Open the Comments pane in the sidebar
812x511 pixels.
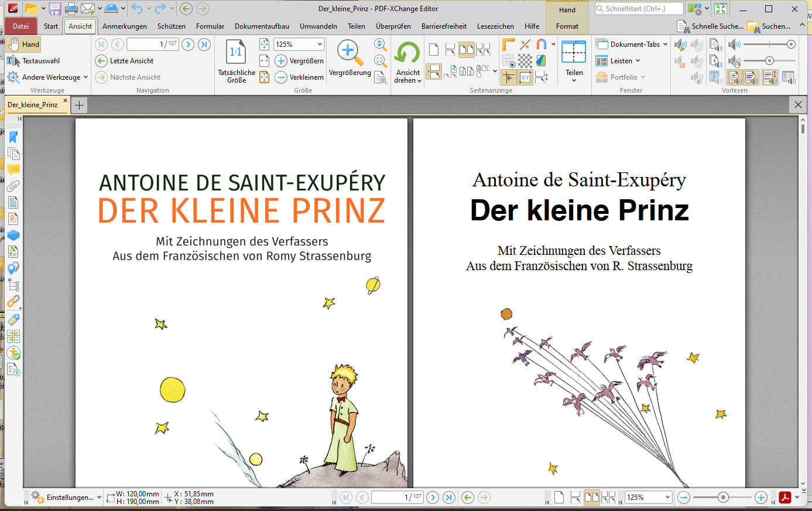13,170
